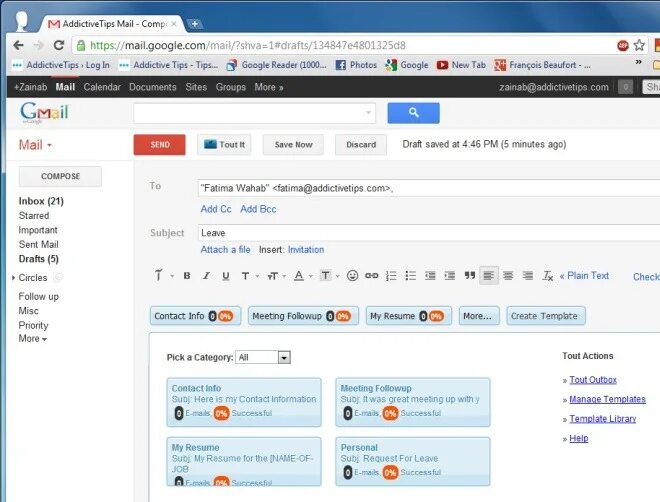
Task: Go back using browser back arrow
Action: click(x=19, y=45)
